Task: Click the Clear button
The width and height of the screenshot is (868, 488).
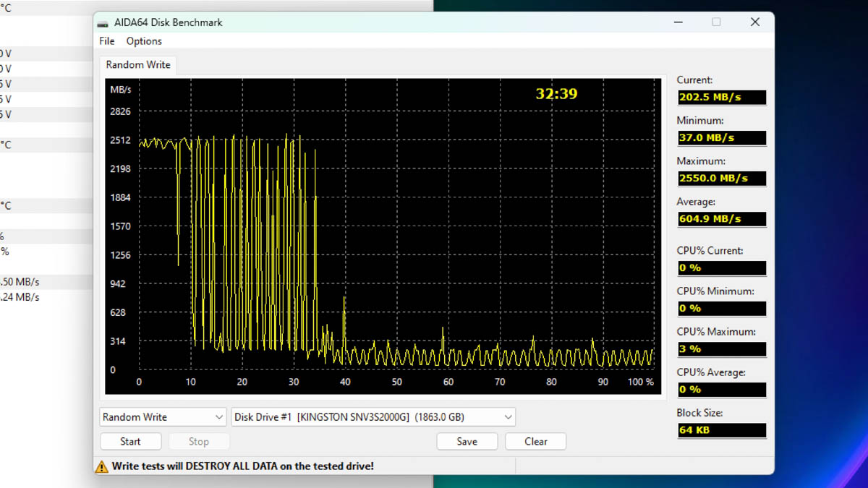Action: click(x=536, y=441)
